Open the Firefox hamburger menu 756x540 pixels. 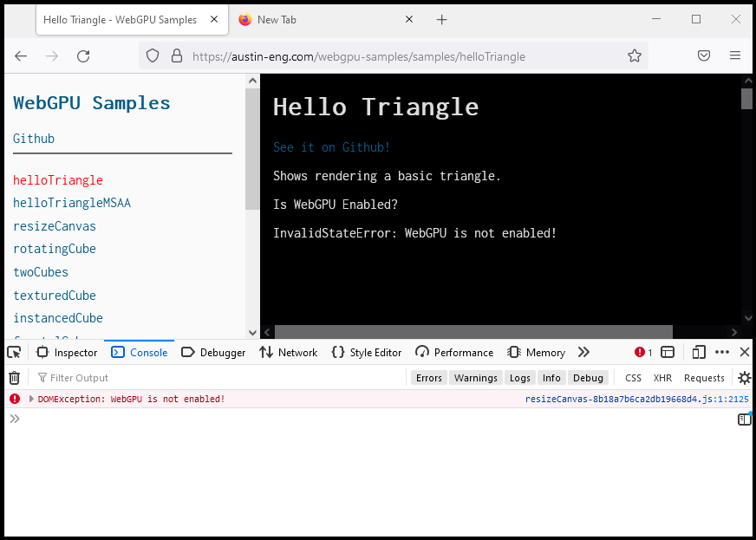click(735, 55)
